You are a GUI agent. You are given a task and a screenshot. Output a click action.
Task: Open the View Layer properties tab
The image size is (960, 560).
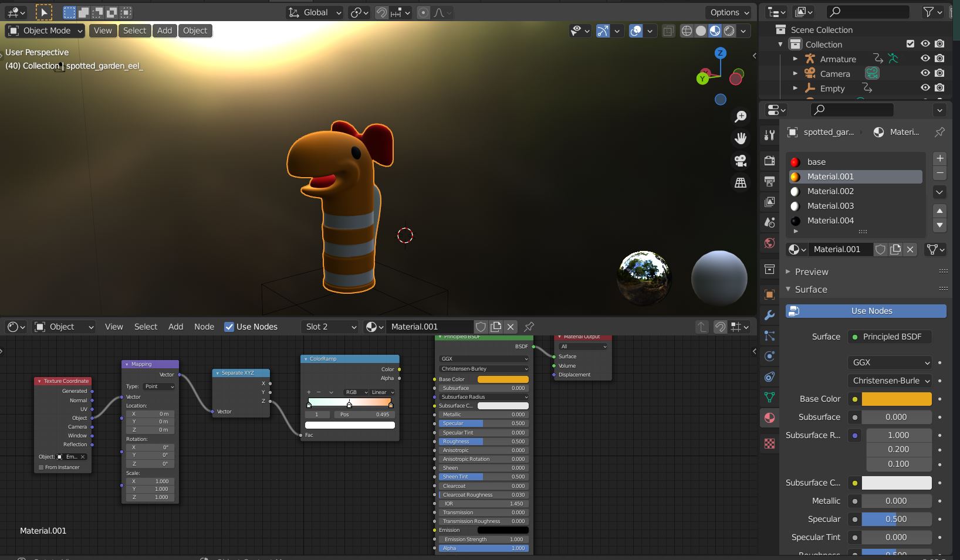tap(770, 202)
